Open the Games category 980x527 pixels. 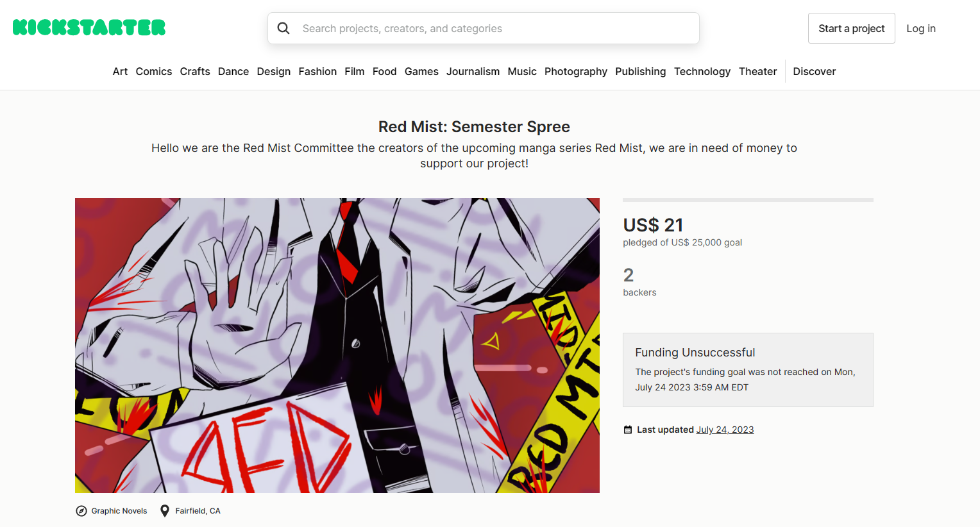[x=421, y=71]
